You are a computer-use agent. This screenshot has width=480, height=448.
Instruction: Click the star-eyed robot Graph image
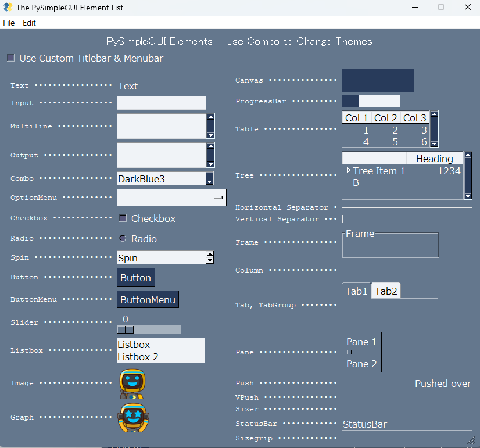(x=132, y=417)
